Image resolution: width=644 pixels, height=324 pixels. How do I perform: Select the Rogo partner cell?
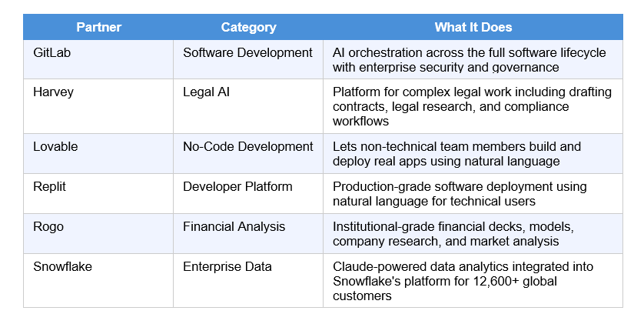49,227
